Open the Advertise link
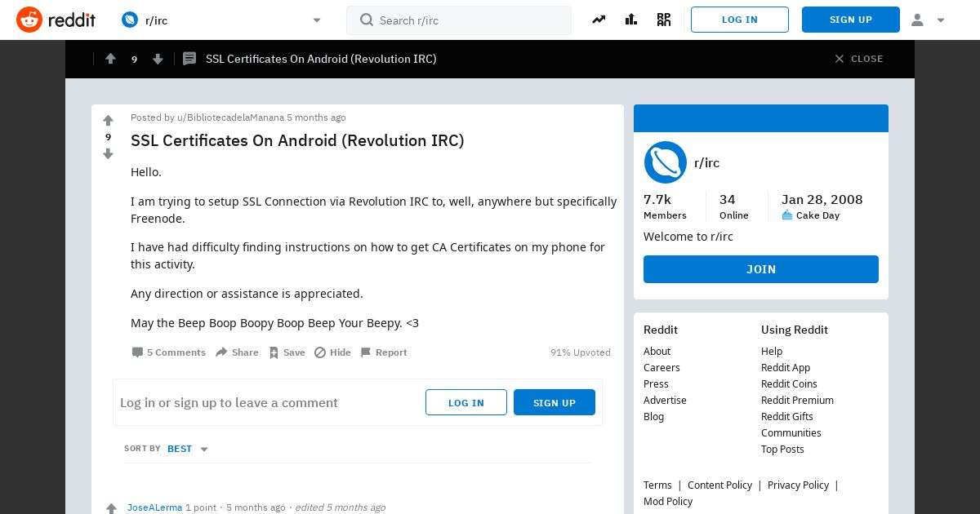The height and width of the screenshot is (514, 980). (x=665, y=400)
